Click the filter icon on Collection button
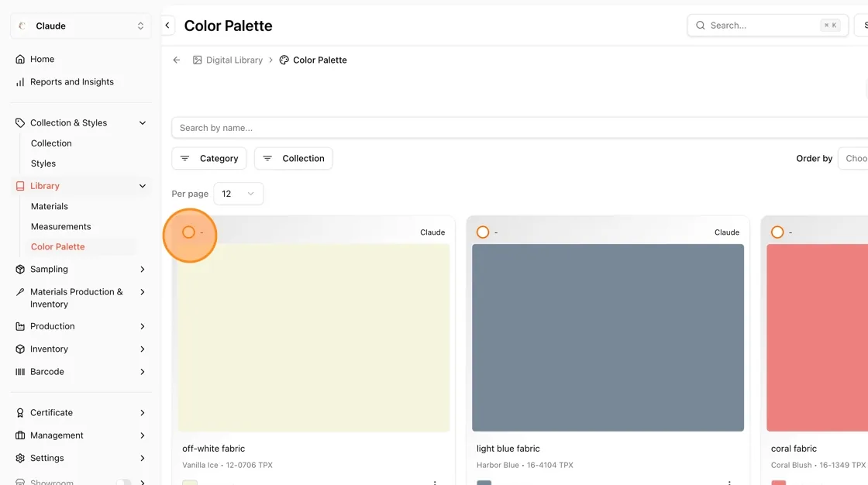The width and height of the screenshot is (868, 485). (x=267, y=158)
